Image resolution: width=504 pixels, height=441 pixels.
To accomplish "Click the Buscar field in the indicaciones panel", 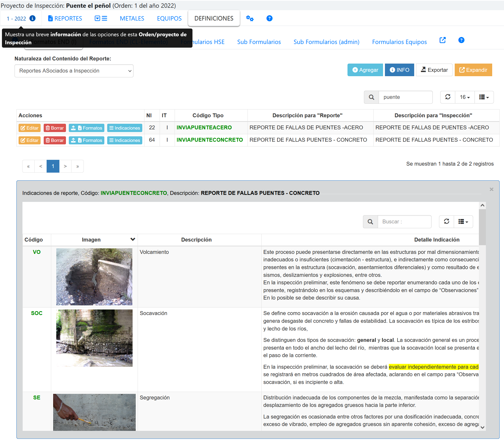I will tap(404, 222).
